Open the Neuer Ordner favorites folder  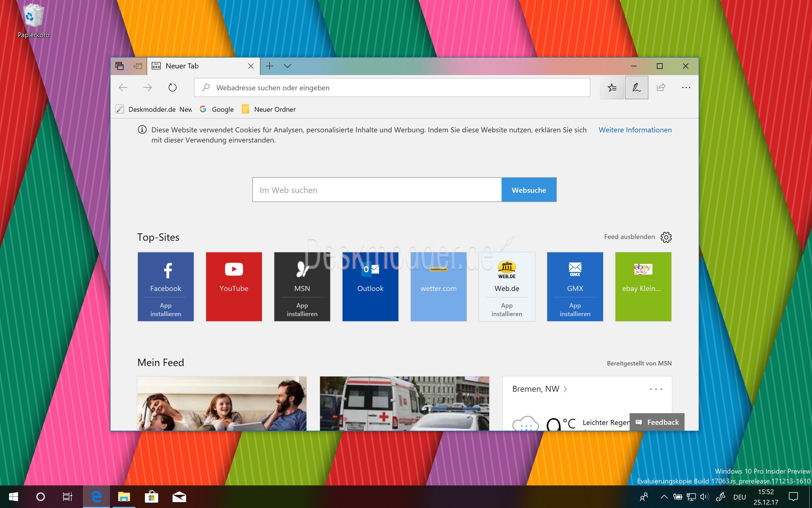click(269, 109)
